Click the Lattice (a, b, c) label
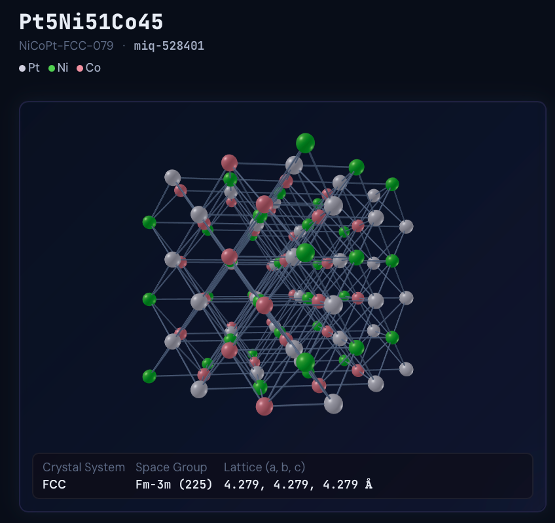Screen dimensions: 556x524 click(265, 467)
